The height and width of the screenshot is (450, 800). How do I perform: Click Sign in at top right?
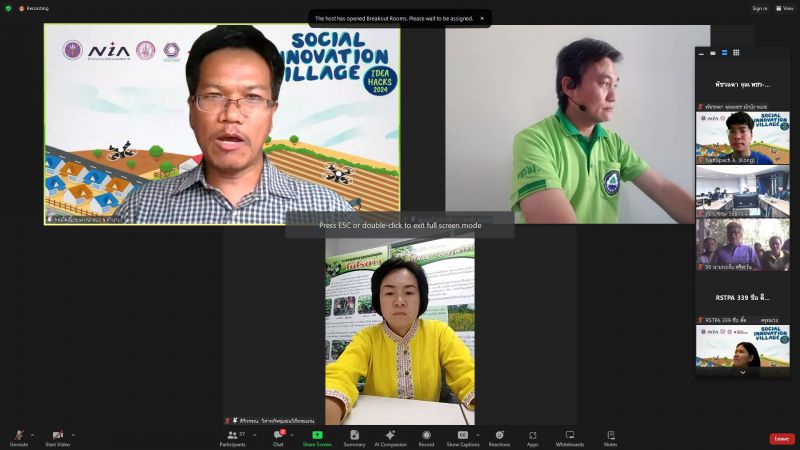[x=760, y=8]
